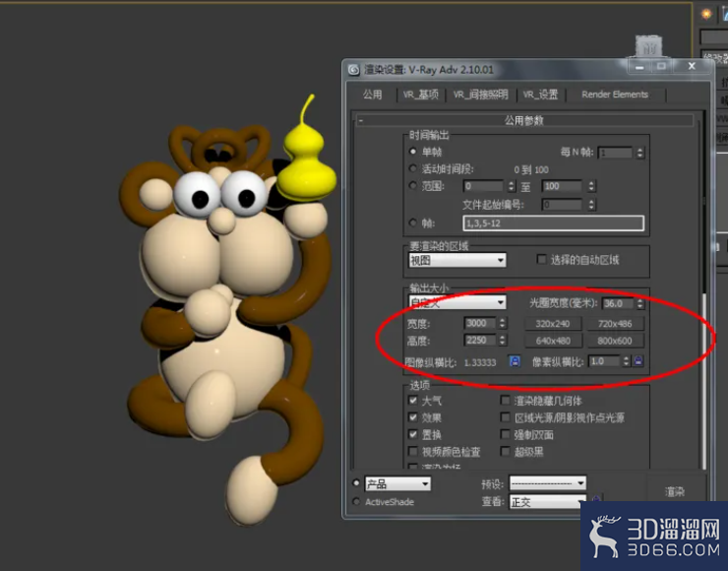
Task: Enable 强制双面 checkbox
Action: point(505,434)
